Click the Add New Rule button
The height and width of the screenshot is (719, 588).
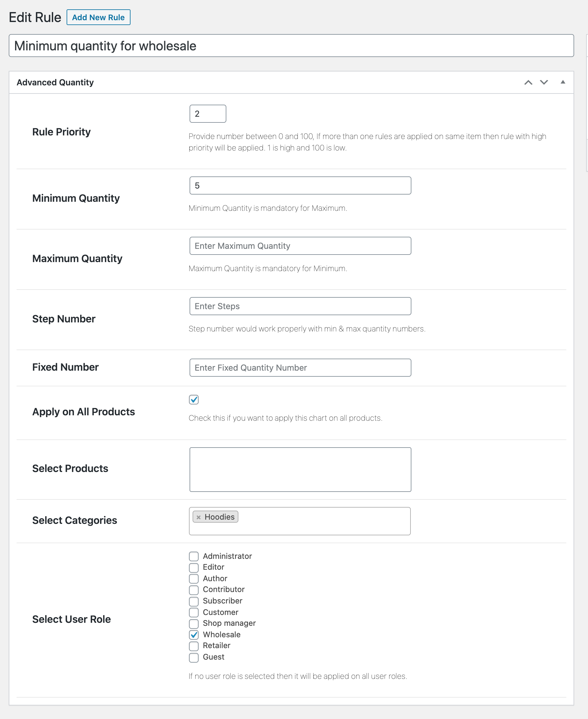tap(98, 17)
